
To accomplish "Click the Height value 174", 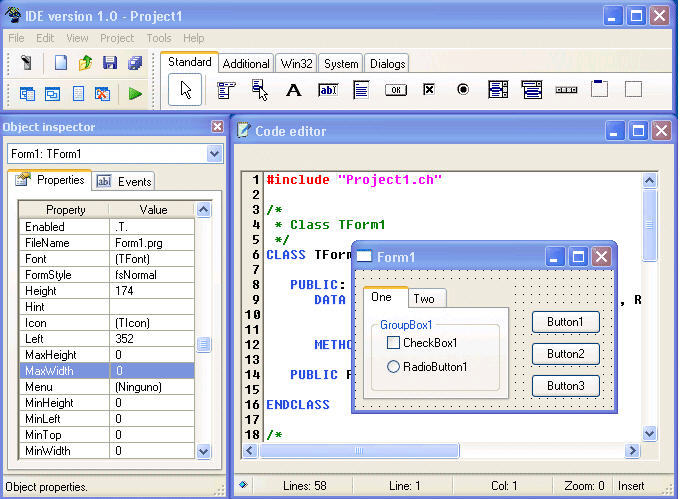I will click(124, 290).
